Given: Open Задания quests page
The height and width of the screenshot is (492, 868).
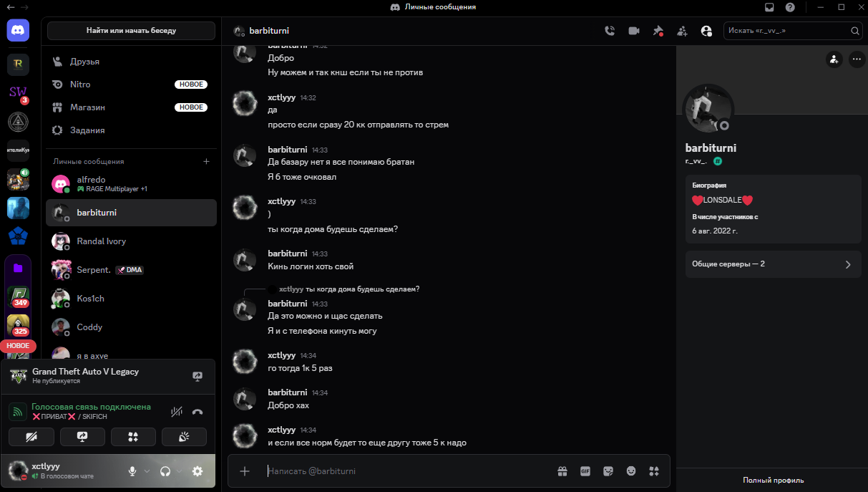Looking at the screenshot, I should [x=131, y=130].
